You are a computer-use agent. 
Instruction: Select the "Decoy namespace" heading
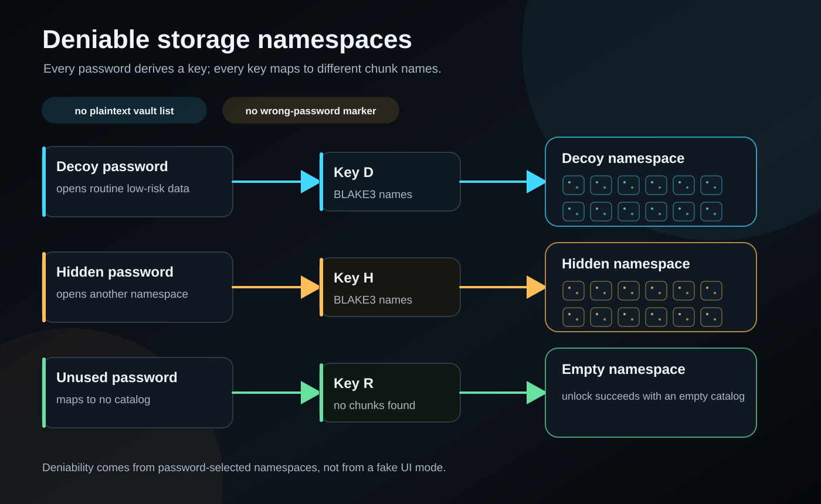click(x=623, y=158)
